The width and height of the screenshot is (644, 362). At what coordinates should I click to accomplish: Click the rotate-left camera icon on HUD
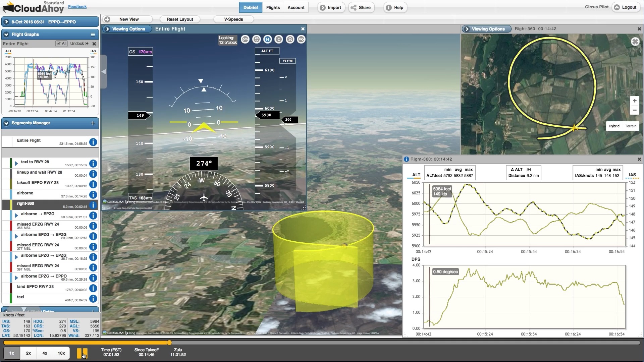245,39
